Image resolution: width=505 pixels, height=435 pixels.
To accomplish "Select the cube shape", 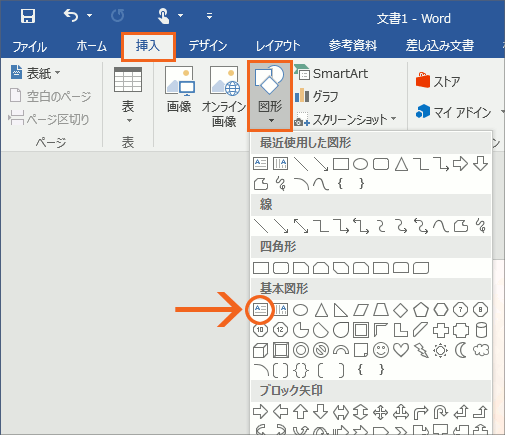I will coord(260,350).
